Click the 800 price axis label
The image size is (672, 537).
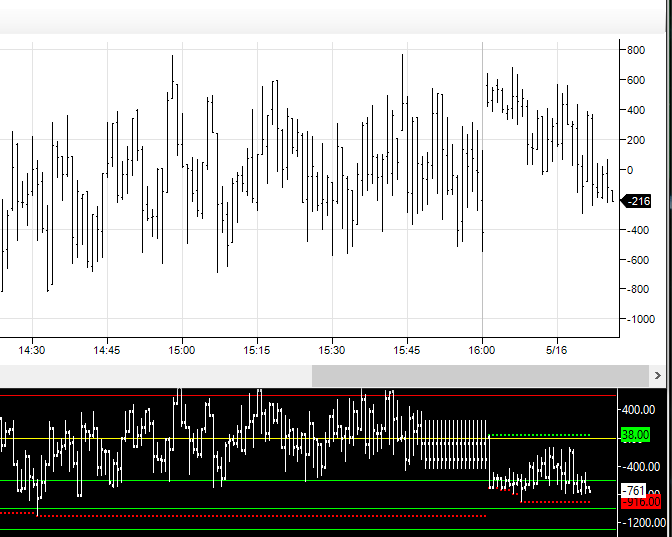[x=635, y=50]
